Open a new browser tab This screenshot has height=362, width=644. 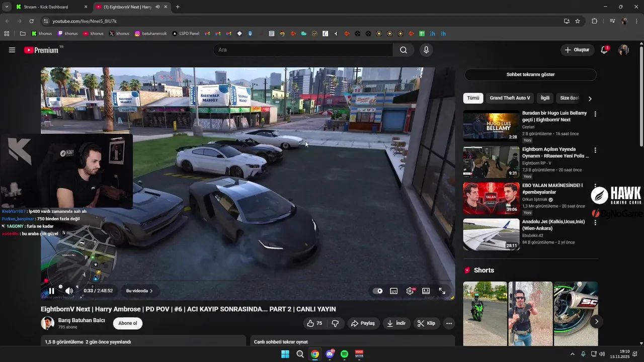click(x=178, y=7)
